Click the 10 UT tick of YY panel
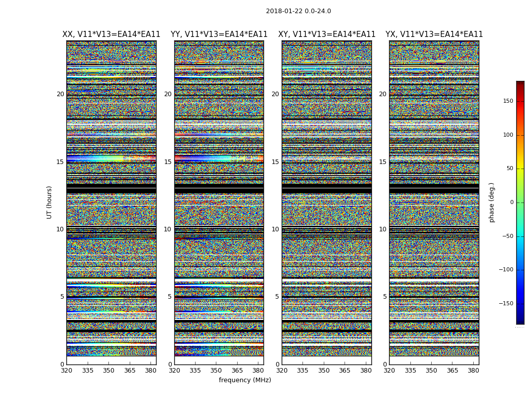532x405 pixels. pos(168,229)
